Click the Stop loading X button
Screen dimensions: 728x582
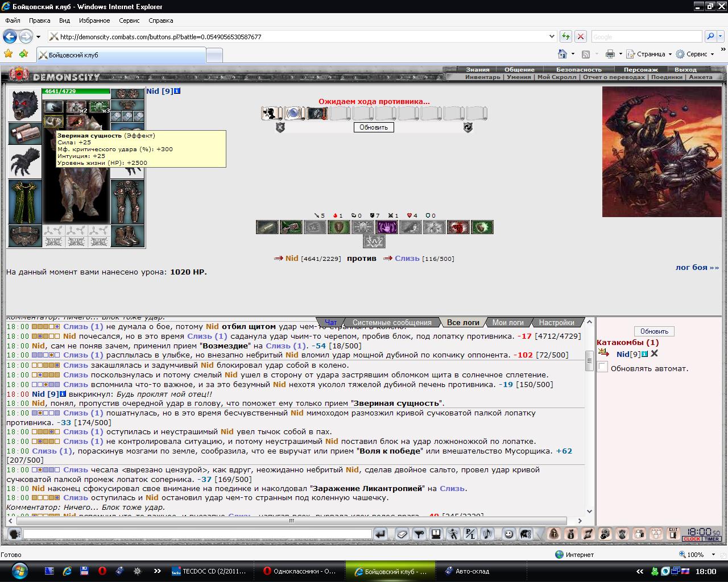581,36
